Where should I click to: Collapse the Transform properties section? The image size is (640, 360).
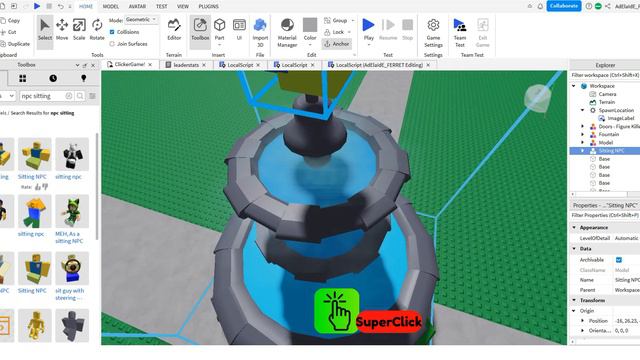pos(574,300)
